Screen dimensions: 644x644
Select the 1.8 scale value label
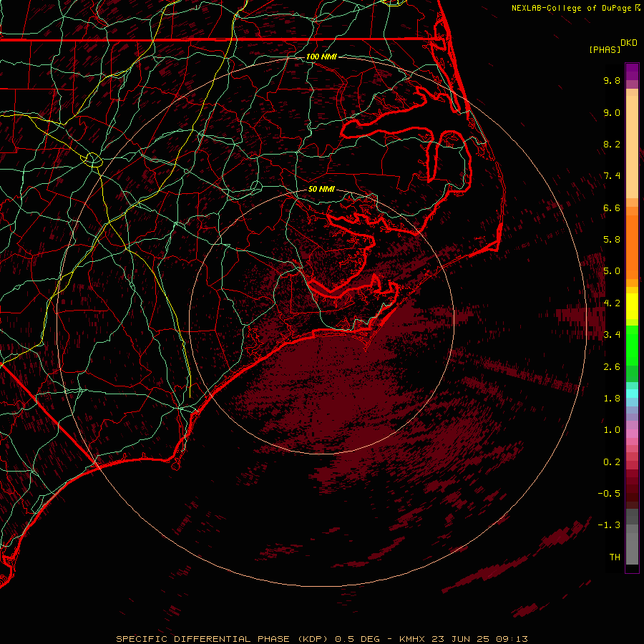[612, 399]
